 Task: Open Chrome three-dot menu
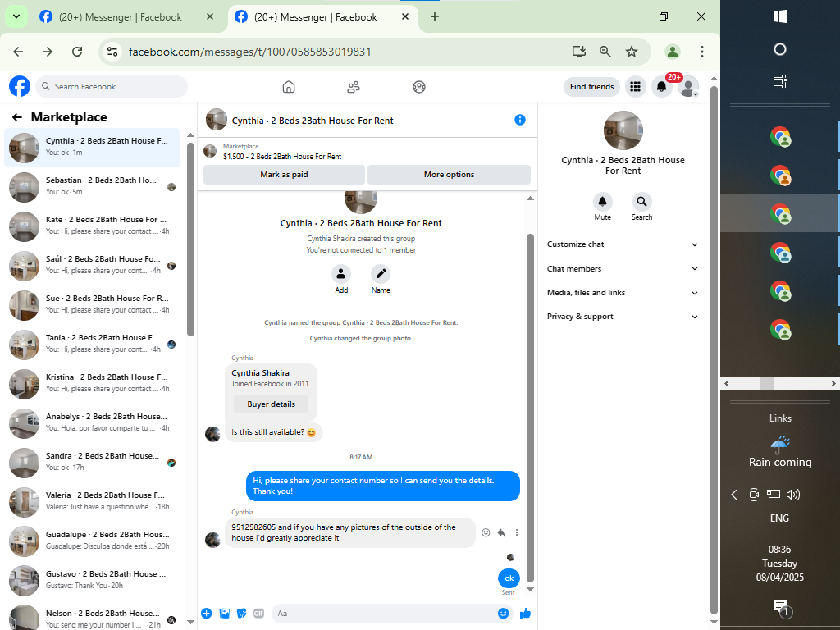click(702, 52)
